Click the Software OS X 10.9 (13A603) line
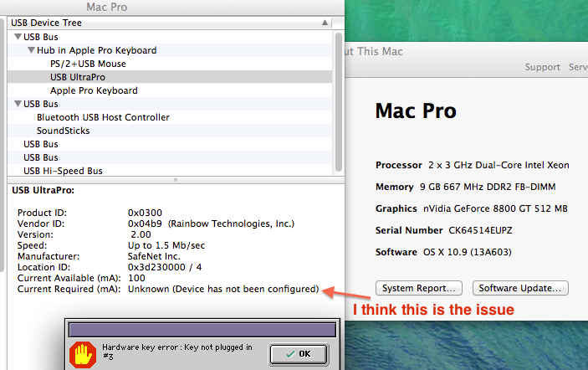This screenshot has width=588, height=370. tap(443, 252)
